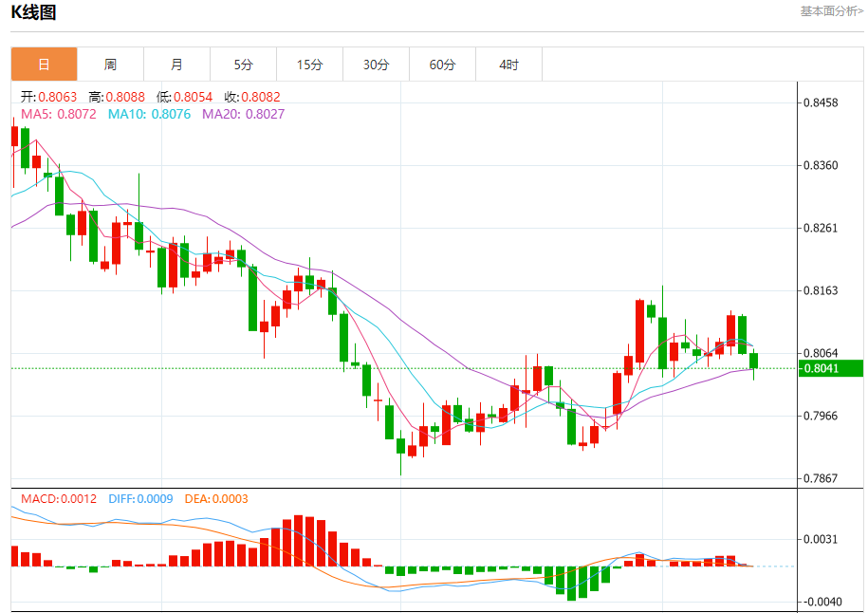Select the 日 daily chart tab
The height and width of the screenshot is (613, 868).
coord(45,65)
